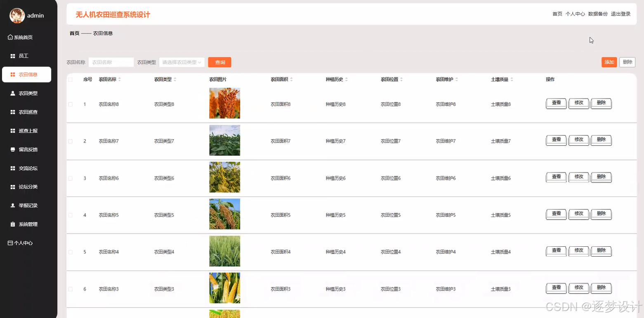Open the corn image thumbnail for 农田名称3

225,288
